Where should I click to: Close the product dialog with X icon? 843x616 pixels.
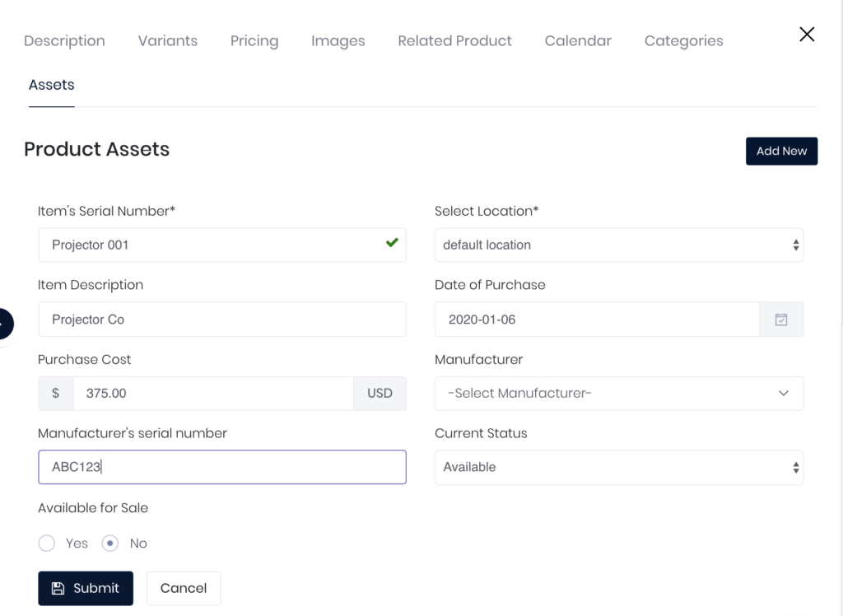807,35
